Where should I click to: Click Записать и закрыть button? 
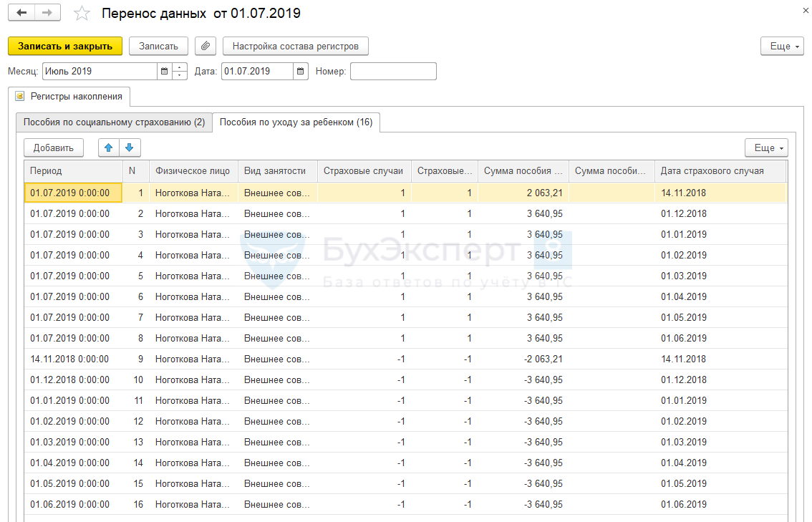(x=65, y=47)
